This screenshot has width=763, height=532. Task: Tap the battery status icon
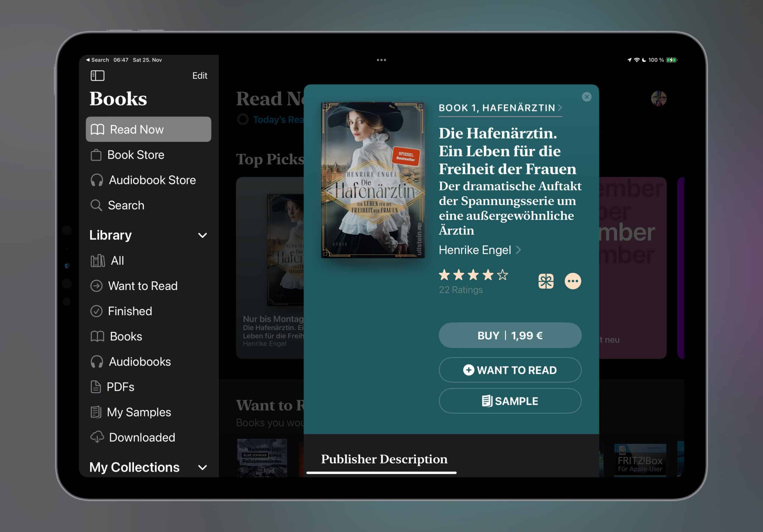click(671, 60)
